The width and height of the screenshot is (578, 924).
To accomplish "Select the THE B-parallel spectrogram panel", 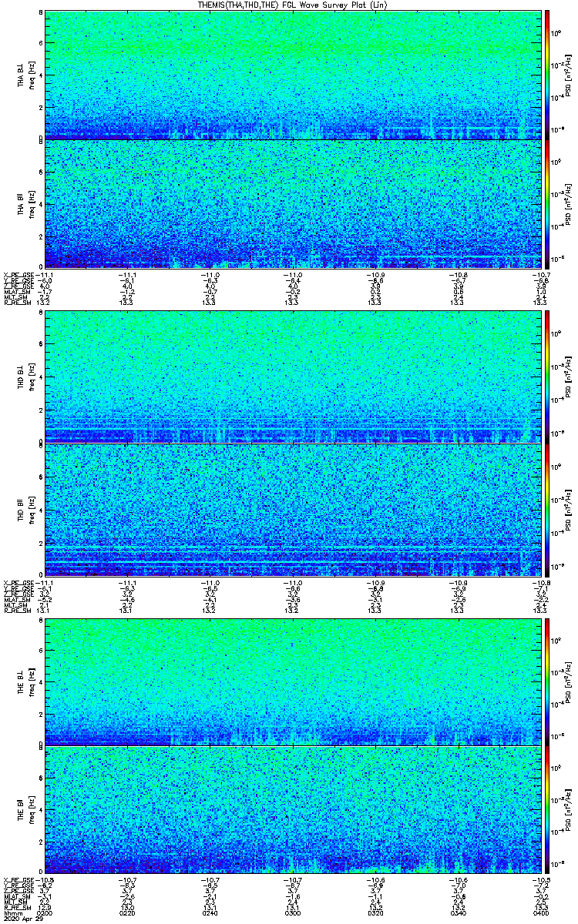I will coord(293,809).
